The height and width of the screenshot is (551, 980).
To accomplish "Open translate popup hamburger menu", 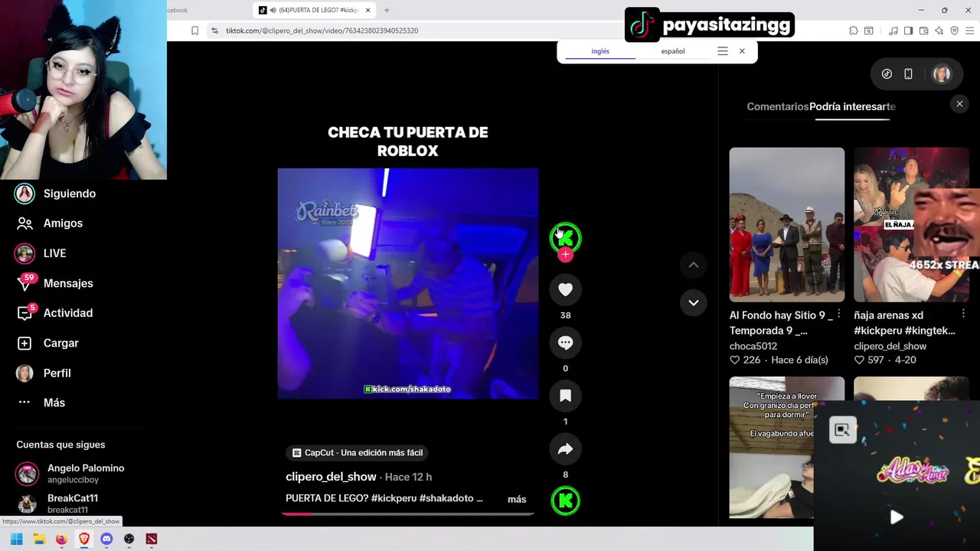I will point(722,51).
